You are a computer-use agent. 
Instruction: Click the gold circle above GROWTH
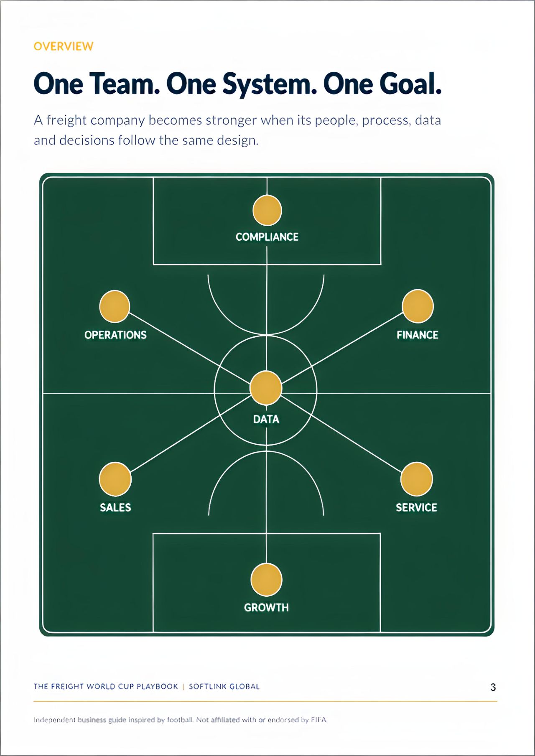(266, 580)
